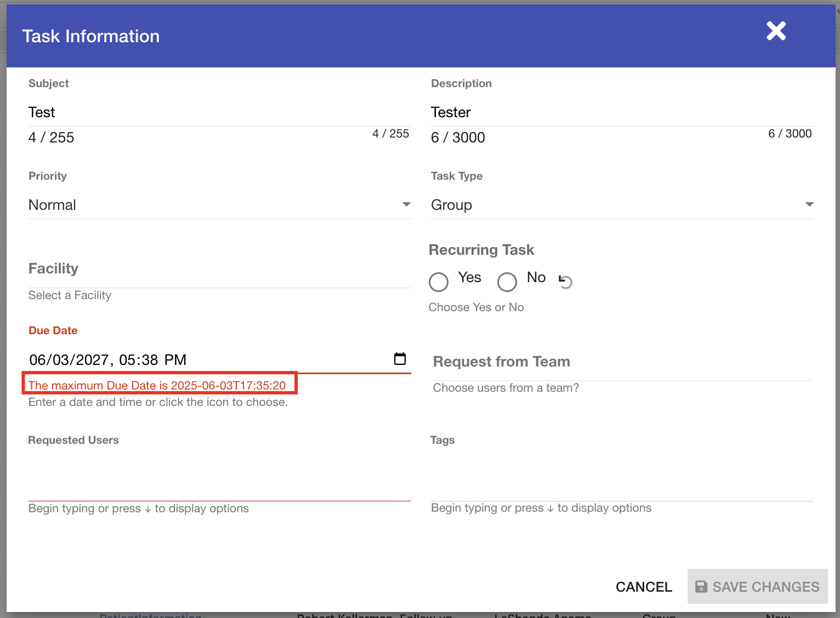
Task: Edit the Subject field containing Test
Action: click(219, 112)
